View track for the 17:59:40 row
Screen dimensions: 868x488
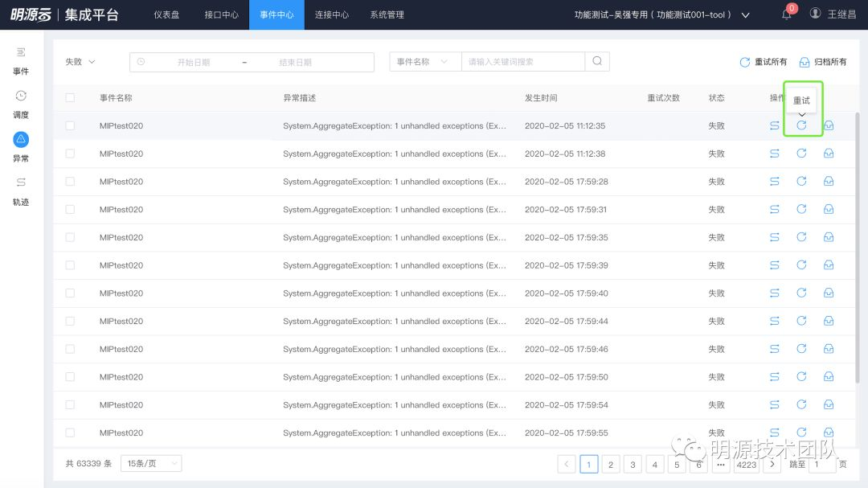coord(775,293)
